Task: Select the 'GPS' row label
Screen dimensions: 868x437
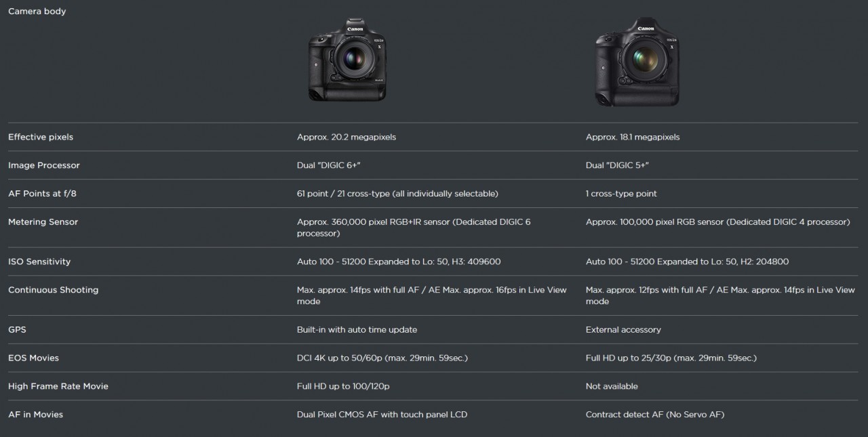Action: [x=17, y=330]
